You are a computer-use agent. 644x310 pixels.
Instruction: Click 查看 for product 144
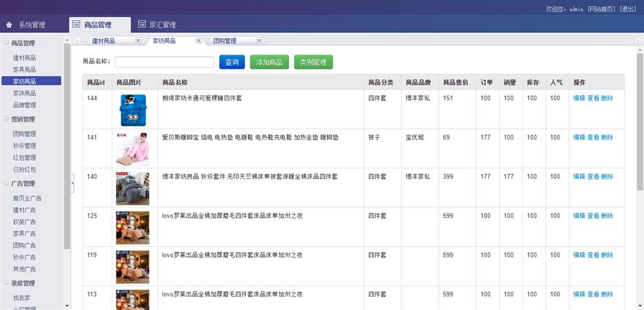pos(593,98)
